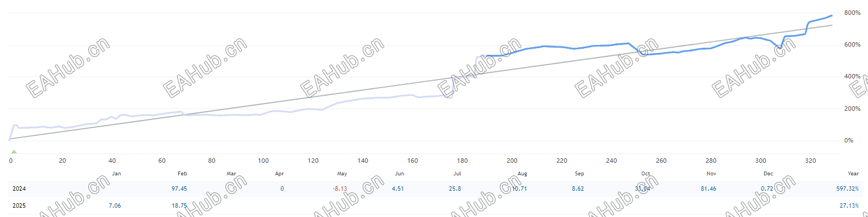The height and width of the screenshot is (217, 868).
Task: Click the 100 tick on horizontal axis
Action: coord(263,161)
